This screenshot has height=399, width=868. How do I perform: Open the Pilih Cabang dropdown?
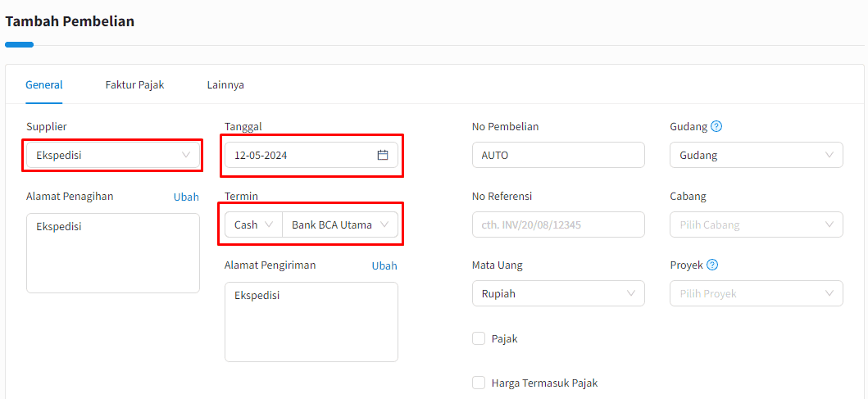coord(757,224)
